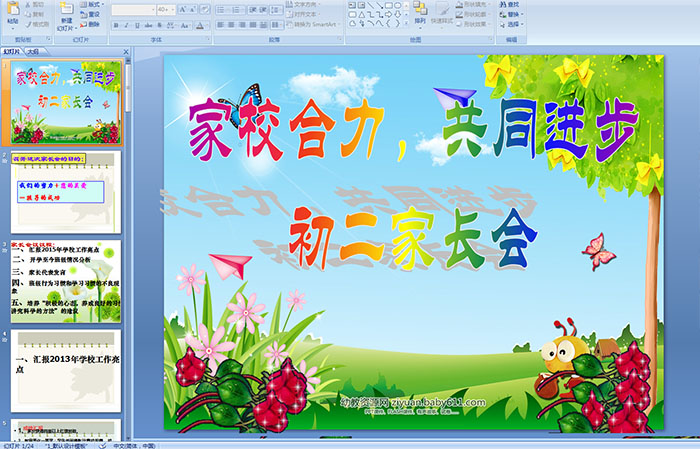The width and height of the screenshot is (700, 449).
Task: Select slide 1 title thumbnail
Action: click(x=66, y=103)
